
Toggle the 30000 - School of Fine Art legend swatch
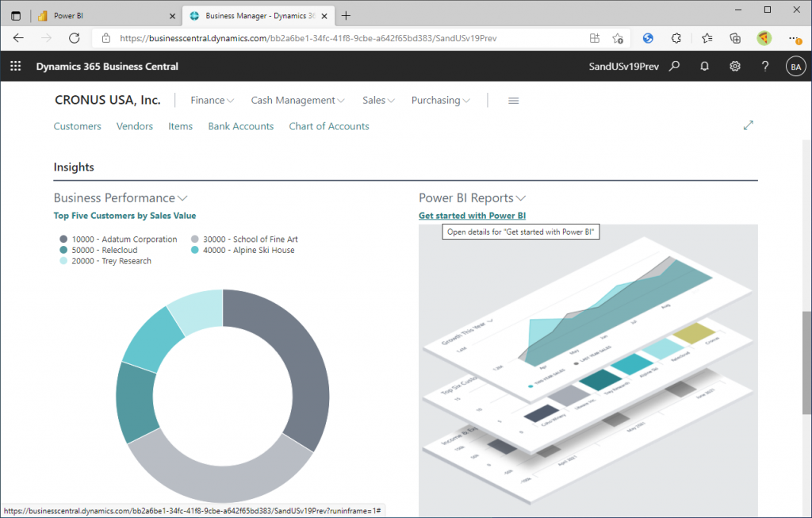(195, 239)
